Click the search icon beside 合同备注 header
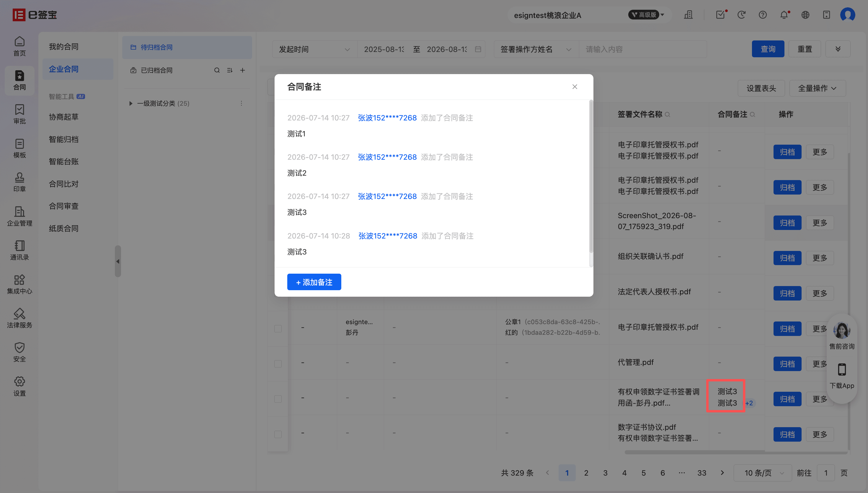The width and height of the screenshot is (868, 493). pyautogui.click(x=753, y=115)
